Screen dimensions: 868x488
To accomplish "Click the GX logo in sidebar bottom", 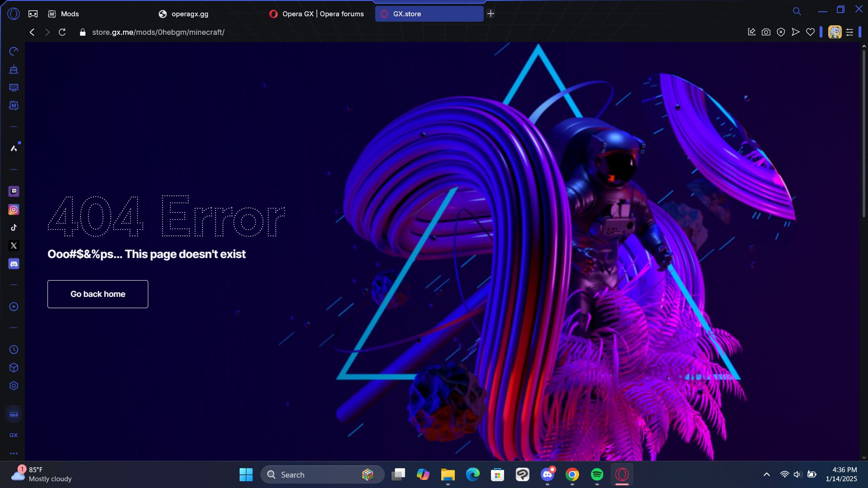I will [x=14, y=435].
